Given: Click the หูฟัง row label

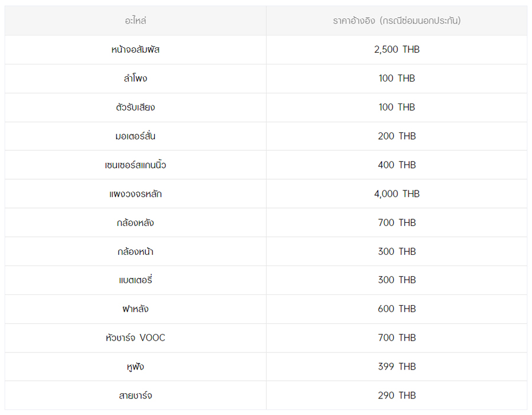Looking at the screenshot, I should (x=135, y=367).
